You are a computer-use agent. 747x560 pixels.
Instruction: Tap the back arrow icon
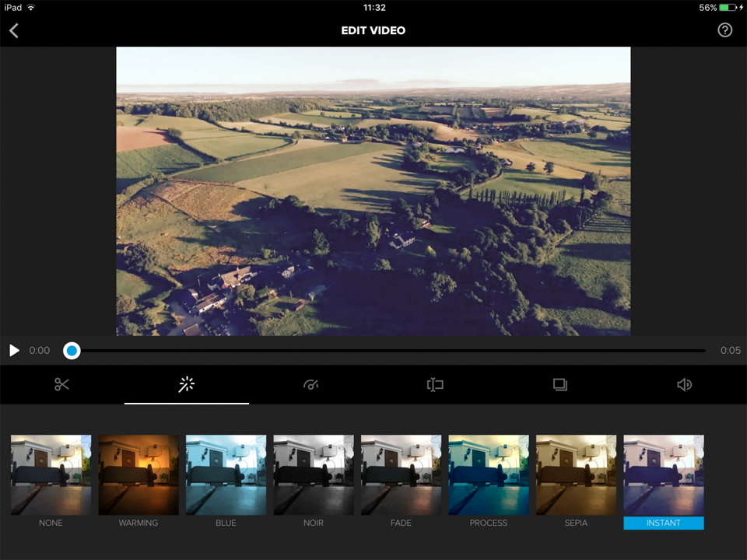pyautogui.click(x=14, y=30)
